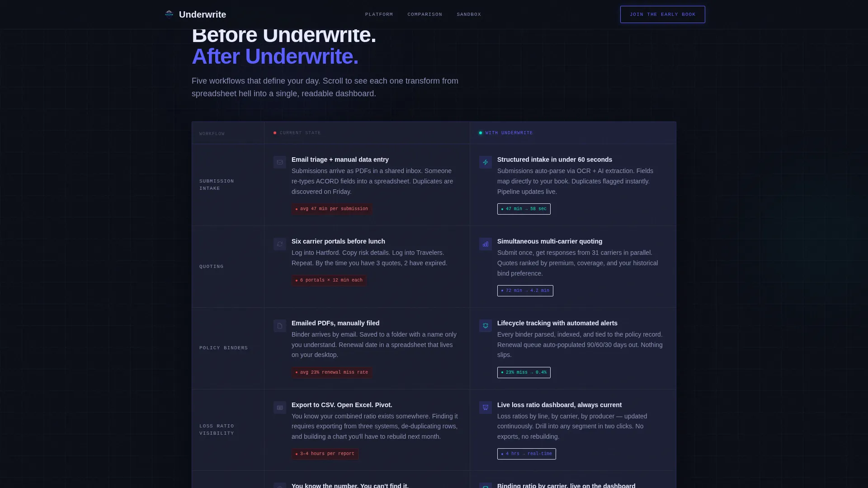Click envelope icon beside Email triage
Image resolution: width=868 pixels, height=488 pixels.
pyautogui.click(x=280, y=162)
